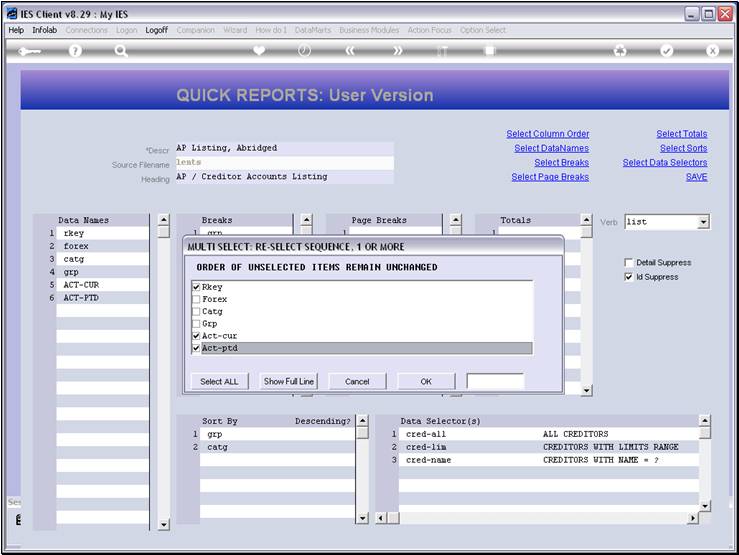Uncheck the Act-cur checkbox
The width and height of the screenshot is (739, 555).
(x=197, y=336)
